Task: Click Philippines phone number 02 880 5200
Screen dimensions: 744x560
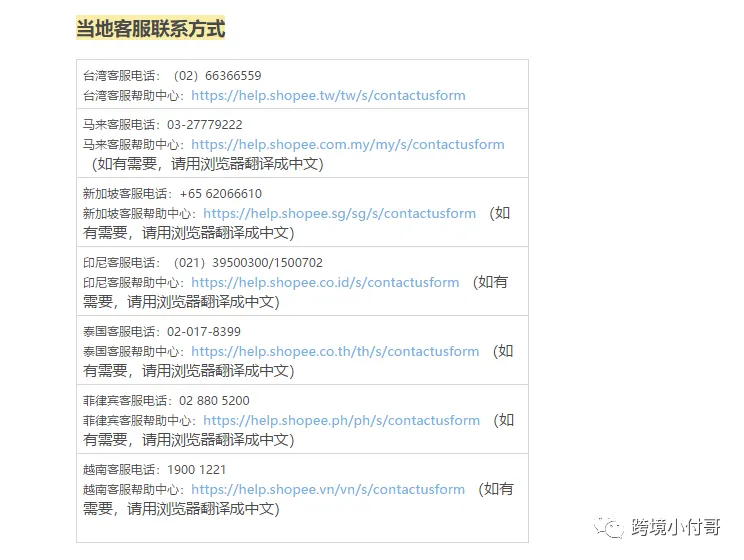Action: [x=214, y=401]
